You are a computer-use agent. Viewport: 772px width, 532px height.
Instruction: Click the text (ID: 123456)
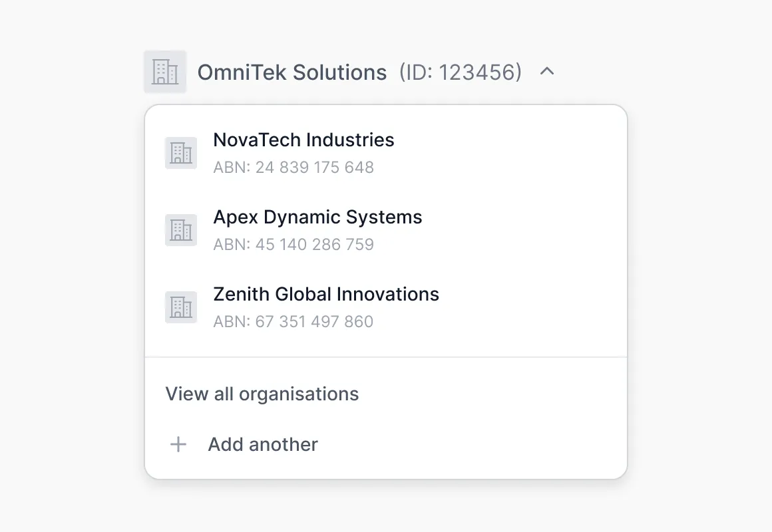461,72
